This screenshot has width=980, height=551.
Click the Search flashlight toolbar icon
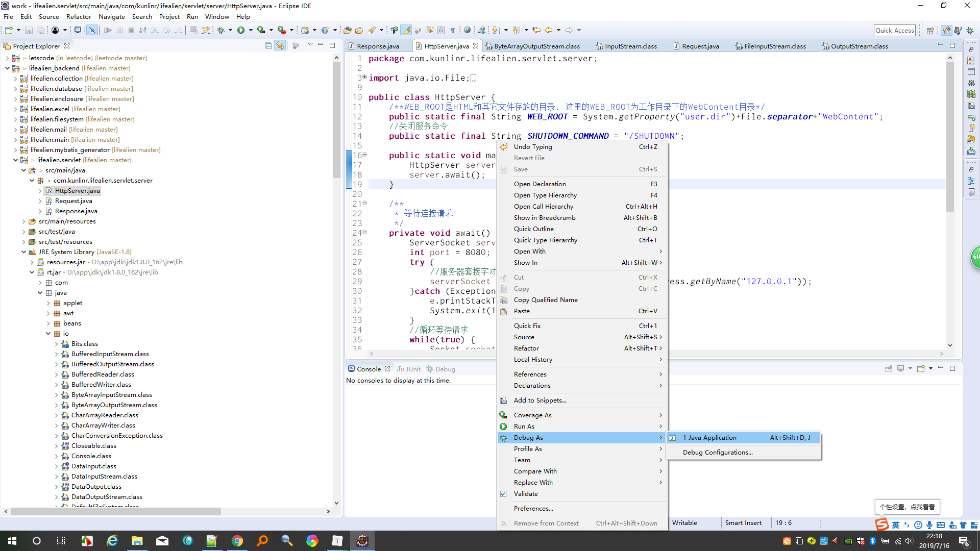pyautogui.click(x=372, y=31)
